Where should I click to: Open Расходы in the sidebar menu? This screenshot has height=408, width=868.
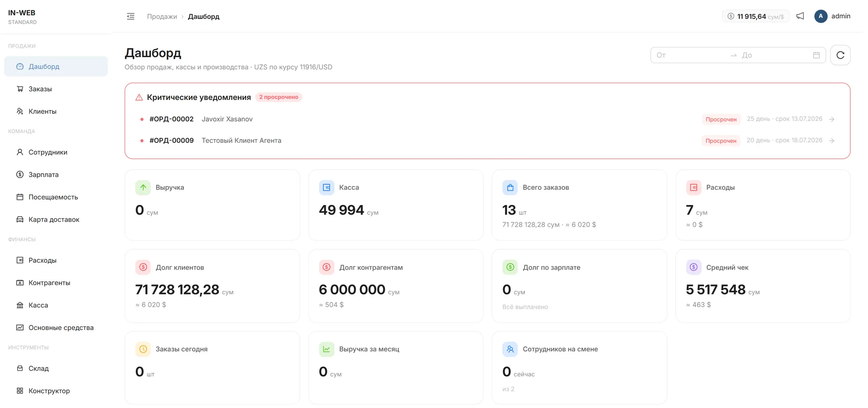pyautogui.click(x=56, y=260)
